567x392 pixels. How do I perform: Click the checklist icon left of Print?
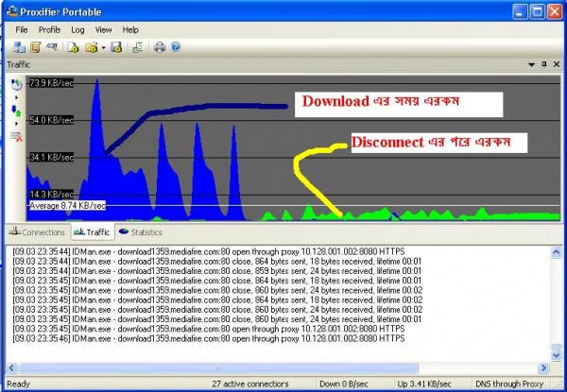[x=138, y=47]
